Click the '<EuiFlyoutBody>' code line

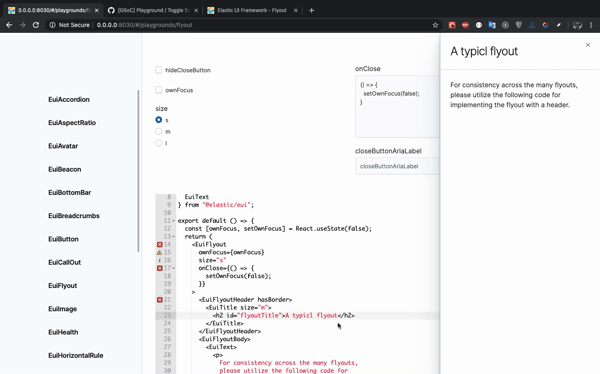tap(225, 339)
